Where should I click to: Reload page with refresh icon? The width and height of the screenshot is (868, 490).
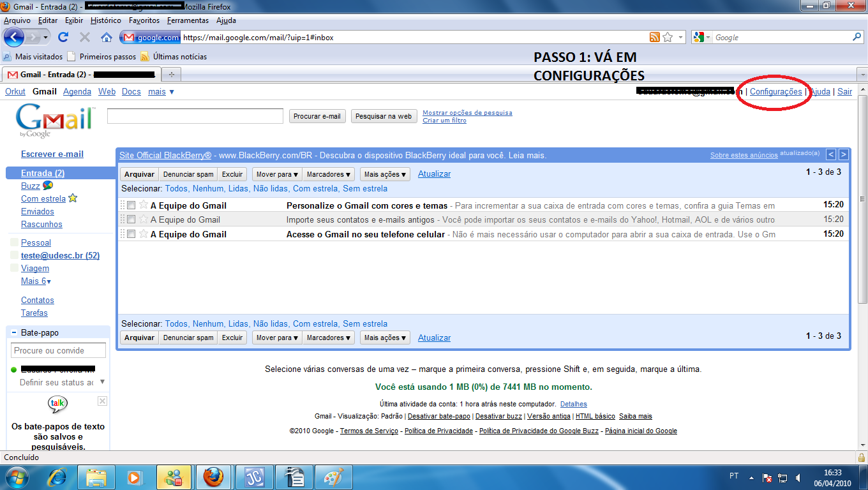(x=63, y=37)
